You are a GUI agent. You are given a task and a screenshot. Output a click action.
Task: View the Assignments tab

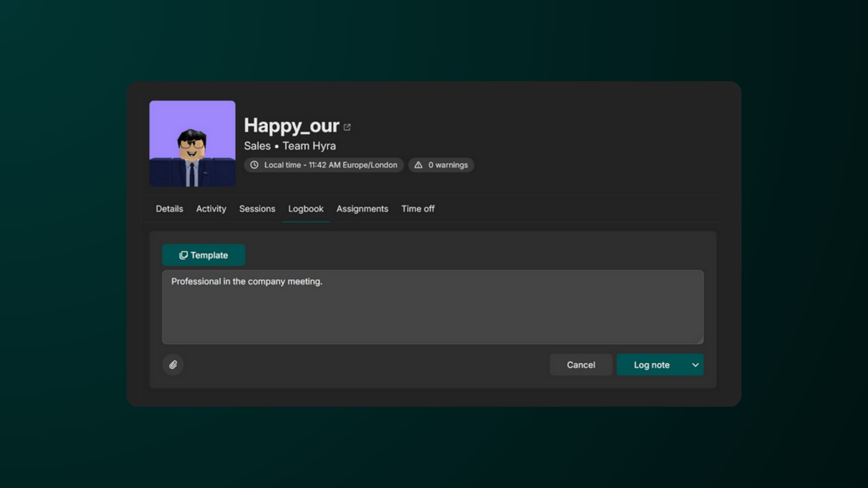click(x=362, y=209)
